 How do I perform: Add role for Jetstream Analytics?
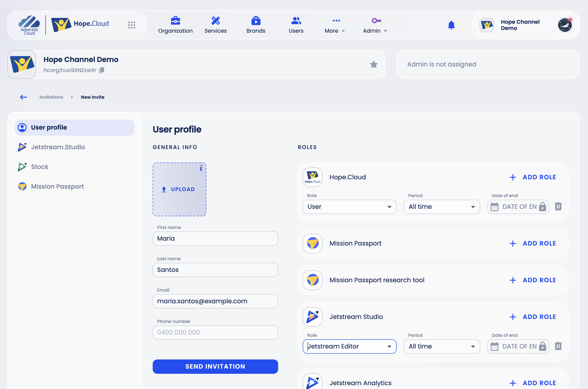[533, 383]
